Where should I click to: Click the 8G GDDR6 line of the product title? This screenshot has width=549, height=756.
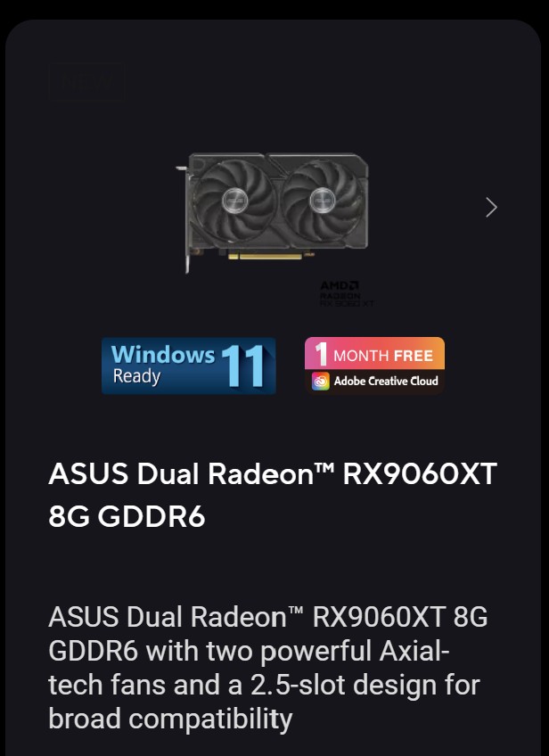[127, 516]
